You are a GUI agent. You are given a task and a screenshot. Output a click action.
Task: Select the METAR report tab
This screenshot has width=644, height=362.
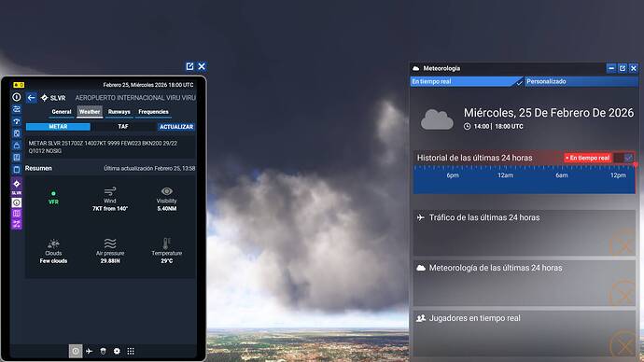coord(58,126)
